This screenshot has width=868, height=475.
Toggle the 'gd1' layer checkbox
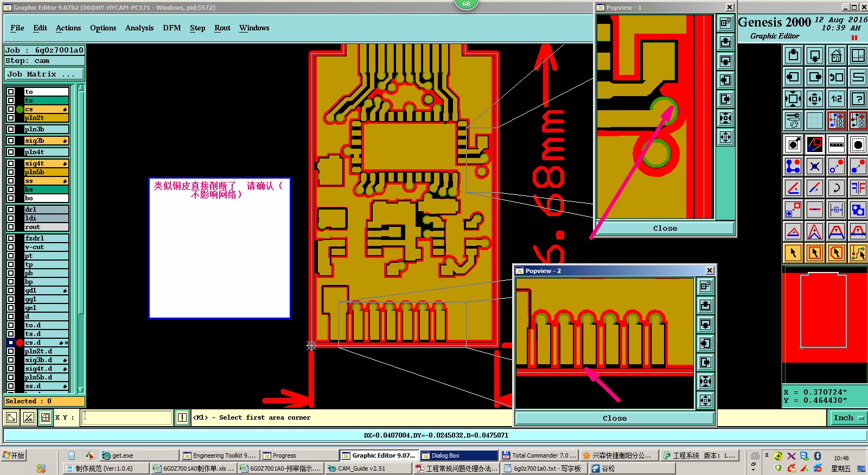(x=11, y=290)
